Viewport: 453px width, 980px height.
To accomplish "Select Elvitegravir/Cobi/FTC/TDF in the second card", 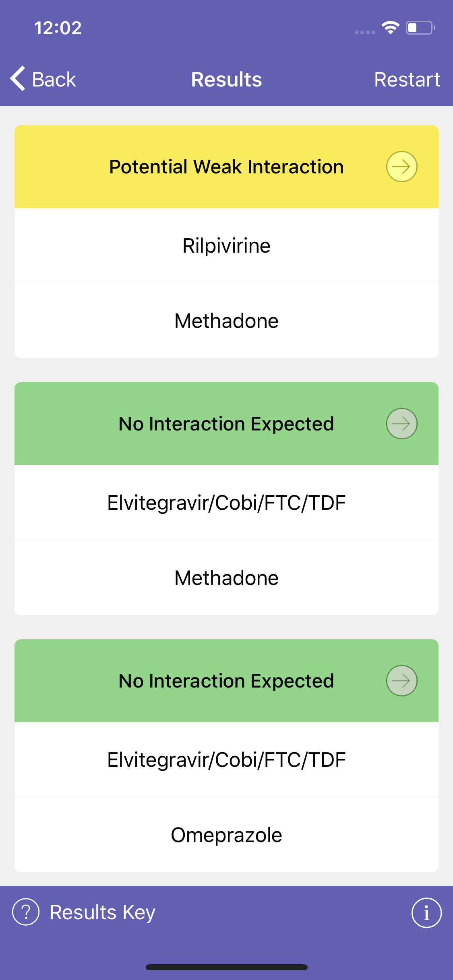I will (226, 502).
